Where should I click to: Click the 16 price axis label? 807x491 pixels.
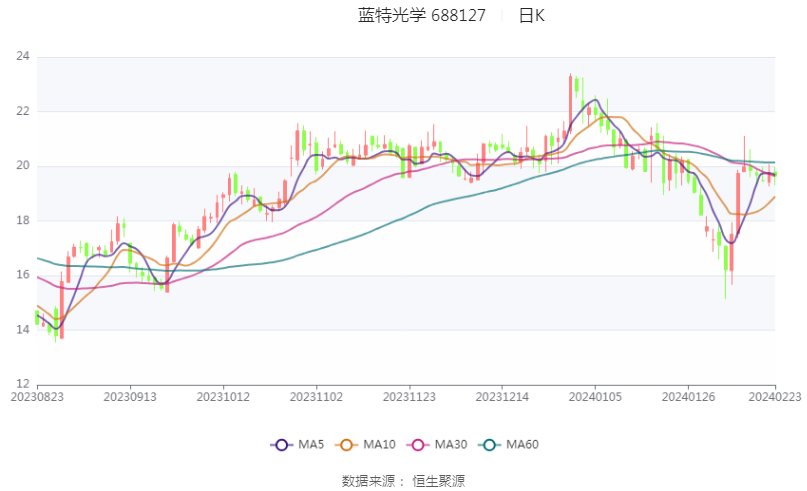point(21,275)
